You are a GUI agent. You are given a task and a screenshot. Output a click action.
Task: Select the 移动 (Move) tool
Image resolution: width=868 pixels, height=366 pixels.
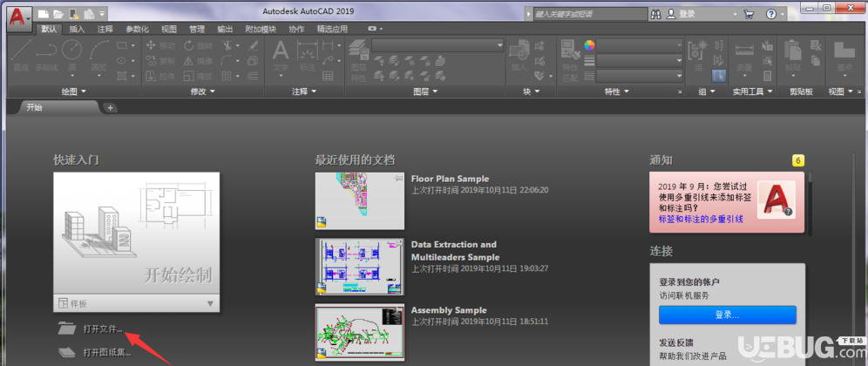pyautogui.click(x=160, y=45)
